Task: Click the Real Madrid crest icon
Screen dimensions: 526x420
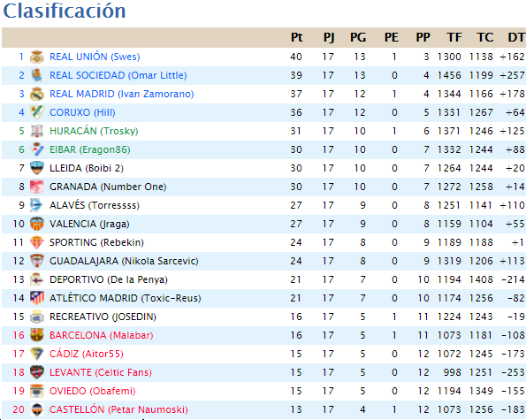Action: tap(37, 94)
